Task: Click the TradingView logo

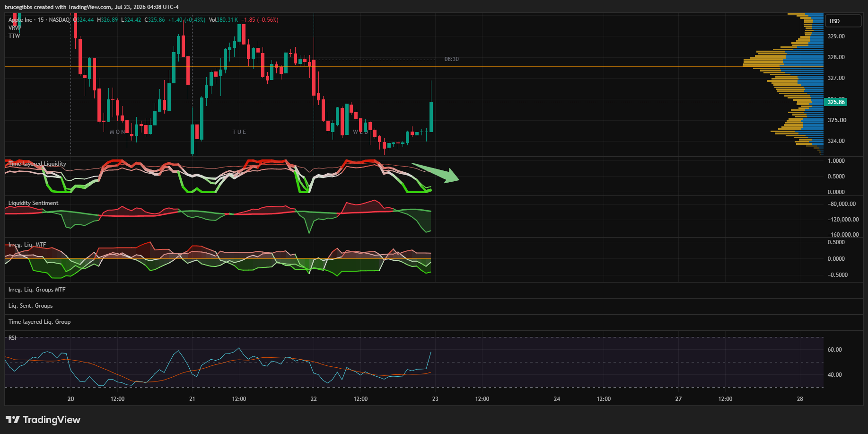Action: click(43, 420)
